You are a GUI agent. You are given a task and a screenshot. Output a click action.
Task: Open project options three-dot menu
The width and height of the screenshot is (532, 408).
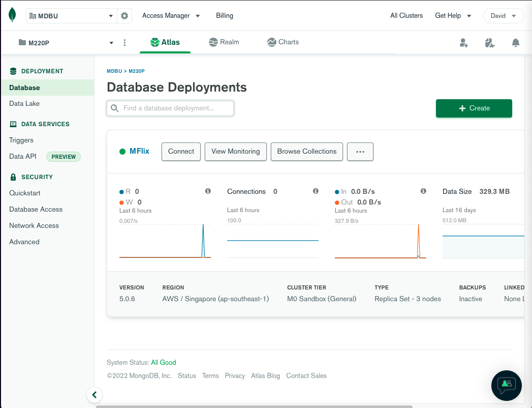coord(125,43)
